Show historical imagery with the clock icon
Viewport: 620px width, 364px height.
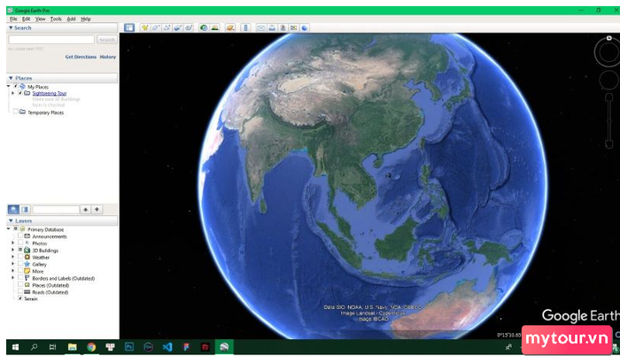tap(204, 27)
